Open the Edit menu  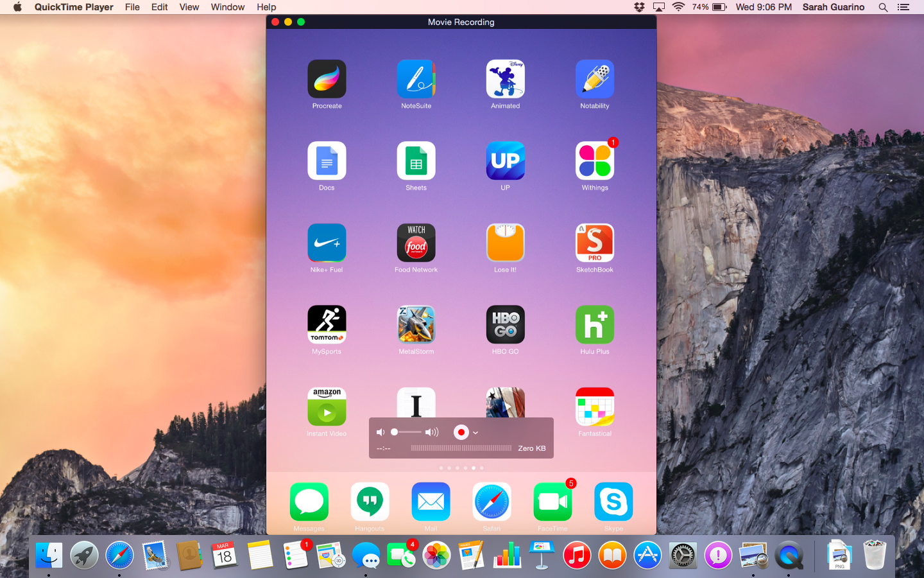point(160,7)
